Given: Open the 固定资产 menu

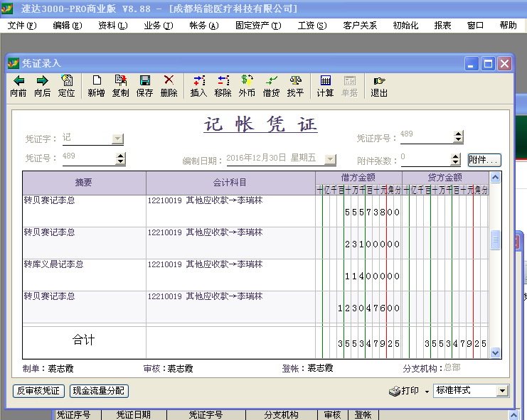Looking at the screenshot, I should pos(257,26).
